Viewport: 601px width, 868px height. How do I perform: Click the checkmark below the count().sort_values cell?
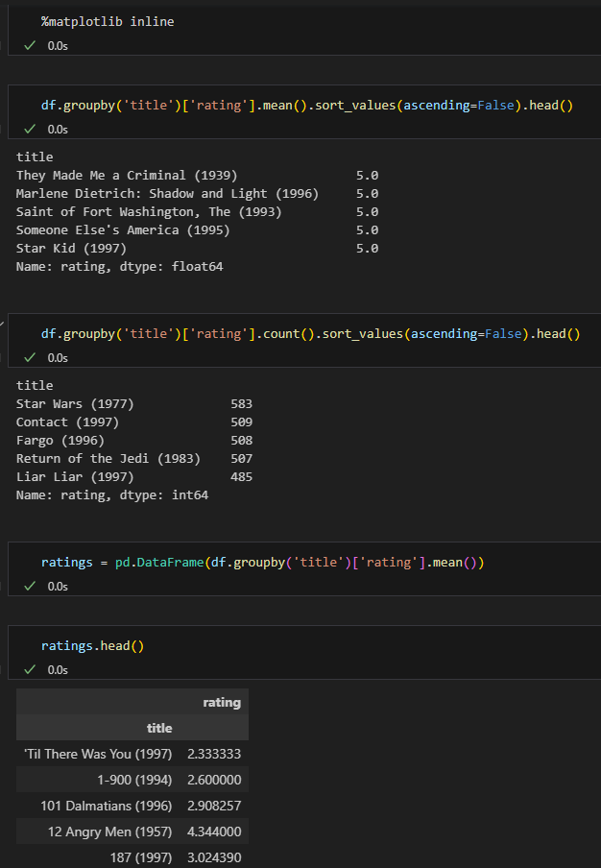(30, 357)
